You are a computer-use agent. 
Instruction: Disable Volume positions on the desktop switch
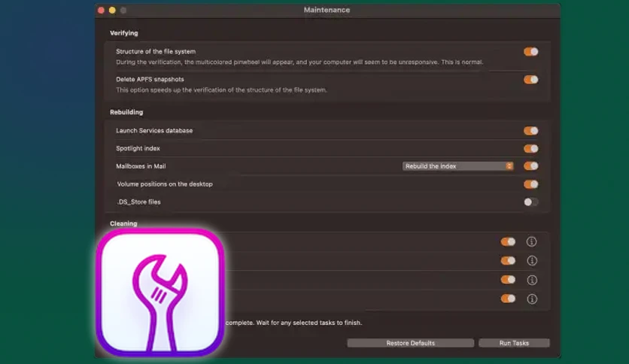[530, 184]
